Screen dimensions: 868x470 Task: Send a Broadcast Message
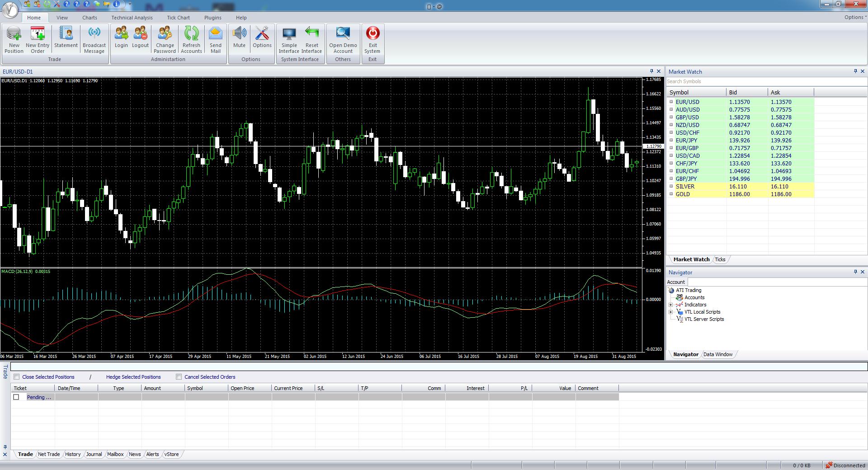94,40
